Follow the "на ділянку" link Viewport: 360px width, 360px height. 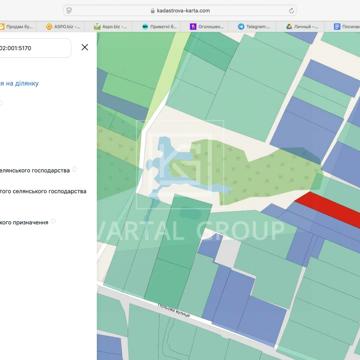(x=20, y=83)
